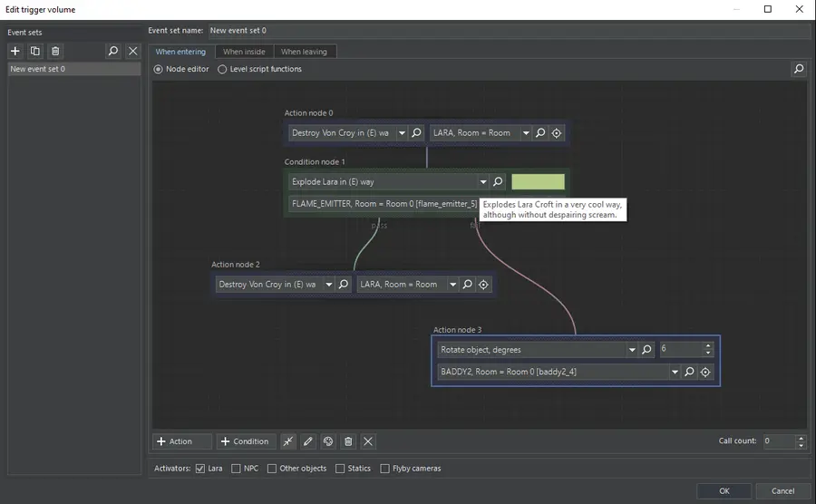The image size is (816, 504).
Task: Click the trash icon in node toolbar
Action: [348, 441]
